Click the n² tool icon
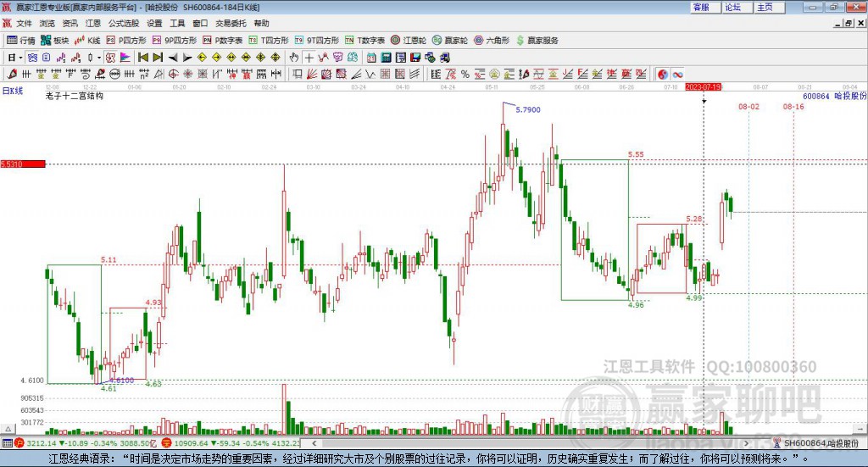 (144, 74)
